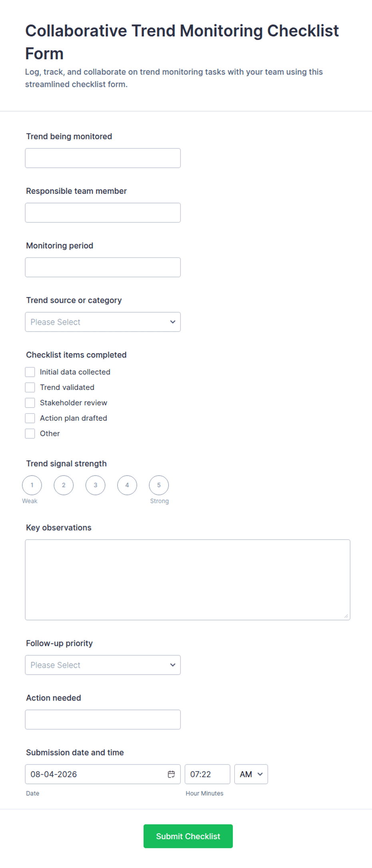Expand the Follow-up priority dropdown
Viewport: 372px width, 868px height.
(x=103, y=665)
